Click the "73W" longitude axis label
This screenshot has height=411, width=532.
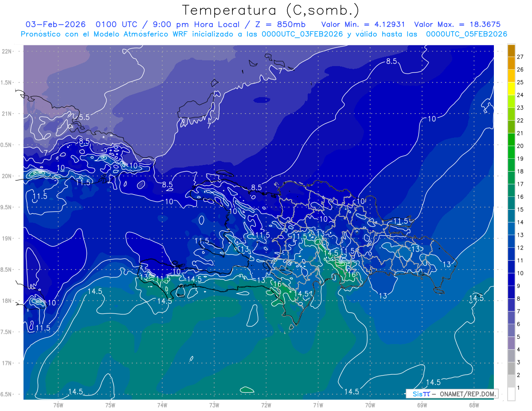pos(214,405)
